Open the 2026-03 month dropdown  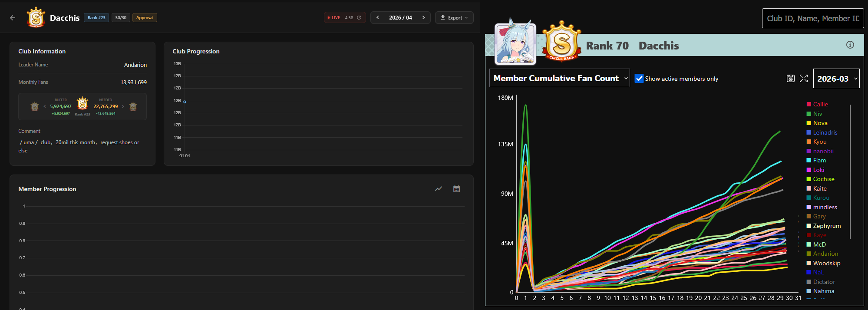click(836, 79)
